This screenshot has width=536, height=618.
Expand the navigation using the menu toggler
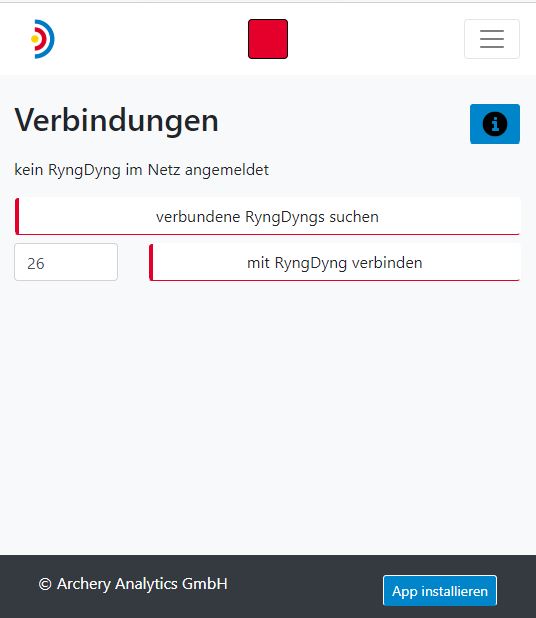coord(492,39)
